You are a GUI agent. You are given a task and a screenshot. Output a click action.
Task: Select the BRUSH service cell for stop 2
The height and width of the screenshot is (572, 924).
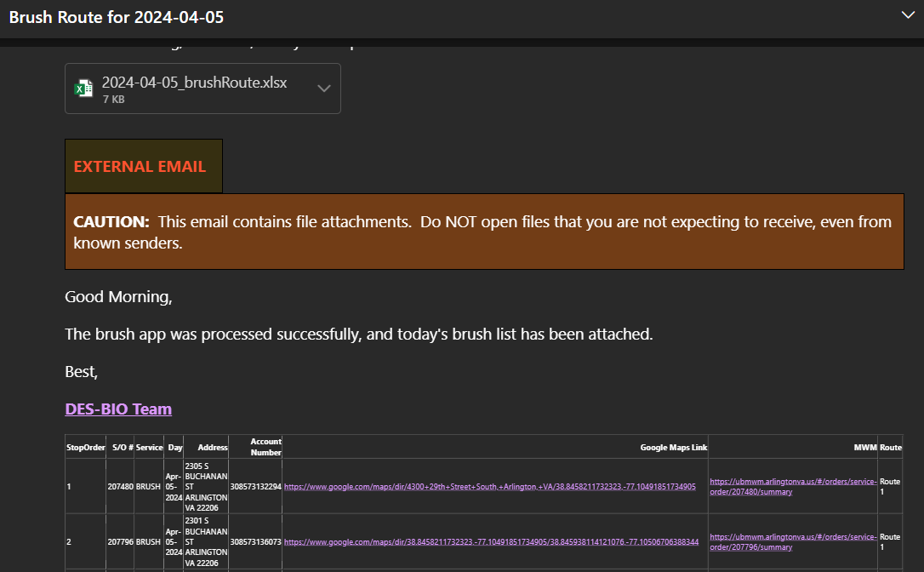pyautogui.click(x=149, y=541)
